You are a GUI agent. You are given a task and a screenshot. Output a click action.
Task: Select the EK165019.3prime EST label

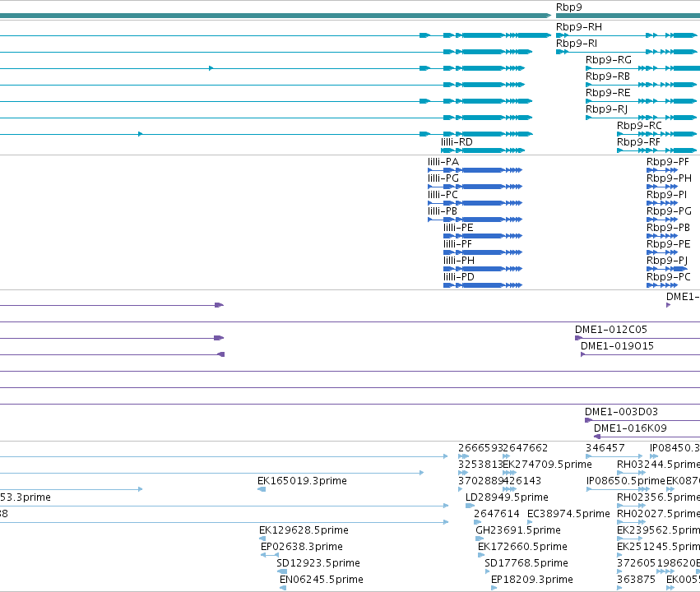tap(302, 481)
